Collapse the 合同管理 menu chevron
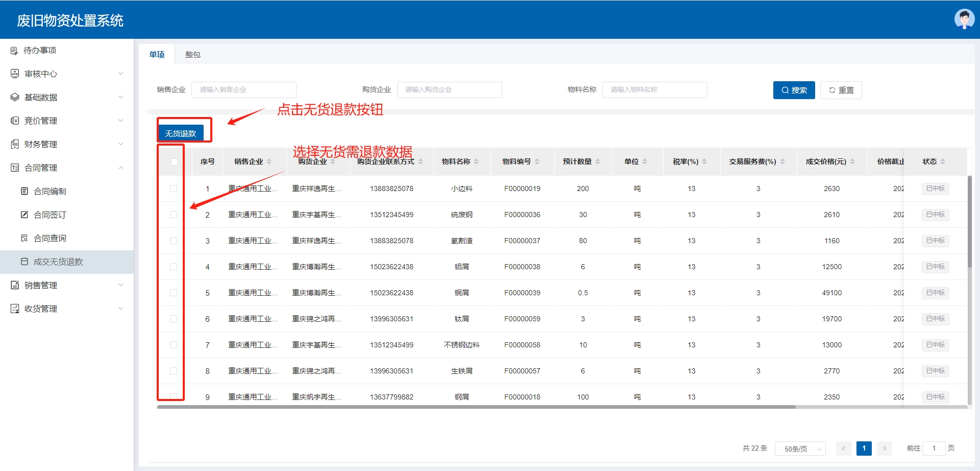The height and width of the screenshot is (471, 980). (x=121, y=168)
